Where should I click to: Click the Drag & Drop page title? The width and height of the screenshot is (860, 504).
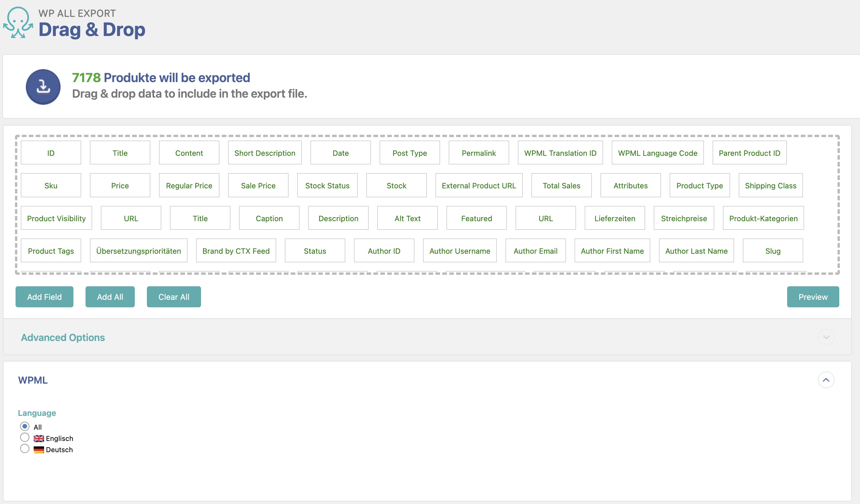click(92, 30)
